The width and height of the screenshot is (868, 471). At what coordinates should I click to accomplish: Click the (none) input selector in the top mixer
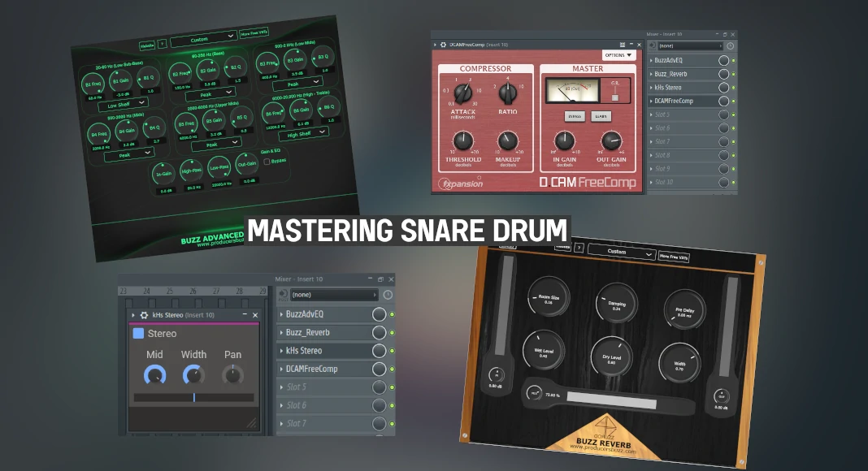tap(685, 46)
